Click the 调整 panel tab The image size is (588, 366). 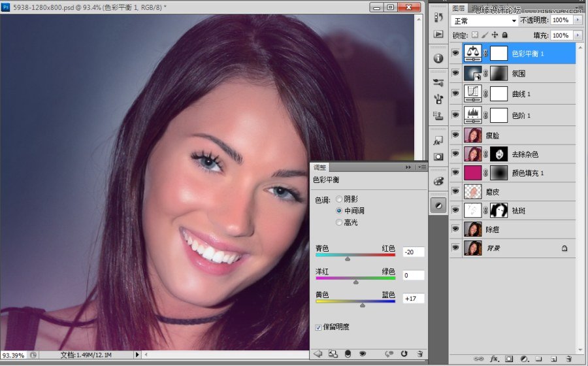[320, 167]
